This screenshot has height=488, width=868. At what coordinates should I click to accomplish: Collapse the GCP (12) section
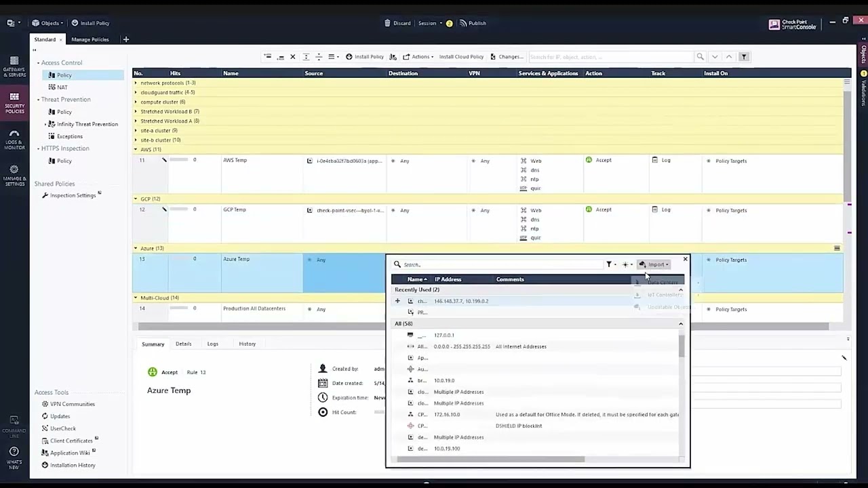click(x=136, y=199)
